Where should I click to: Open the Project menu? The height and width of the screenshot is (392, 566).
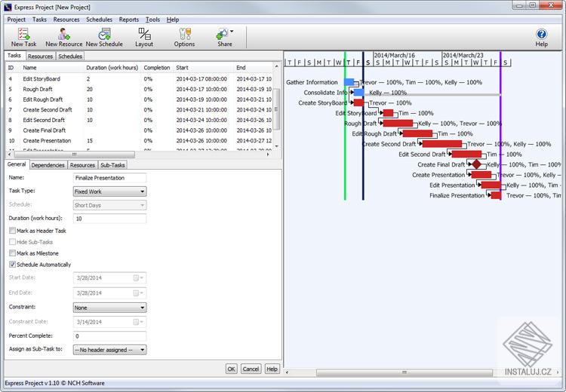17,20
